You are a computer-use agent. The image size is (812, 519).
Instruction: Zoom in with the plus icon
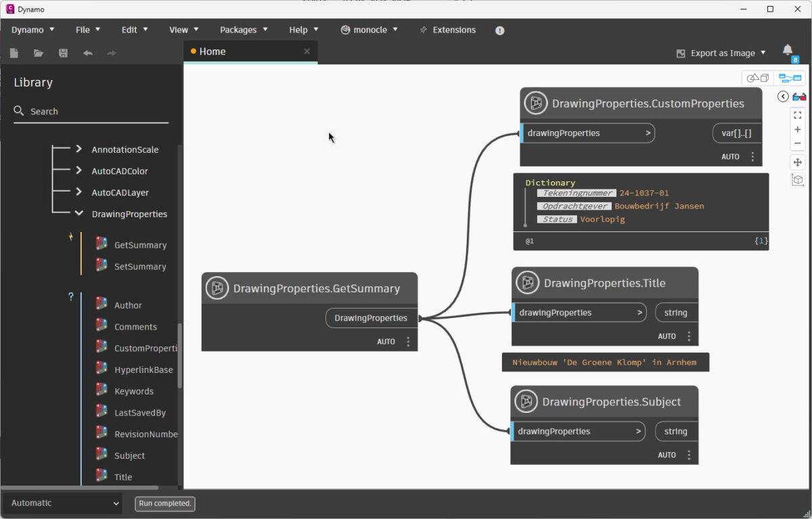coord(798,129)
